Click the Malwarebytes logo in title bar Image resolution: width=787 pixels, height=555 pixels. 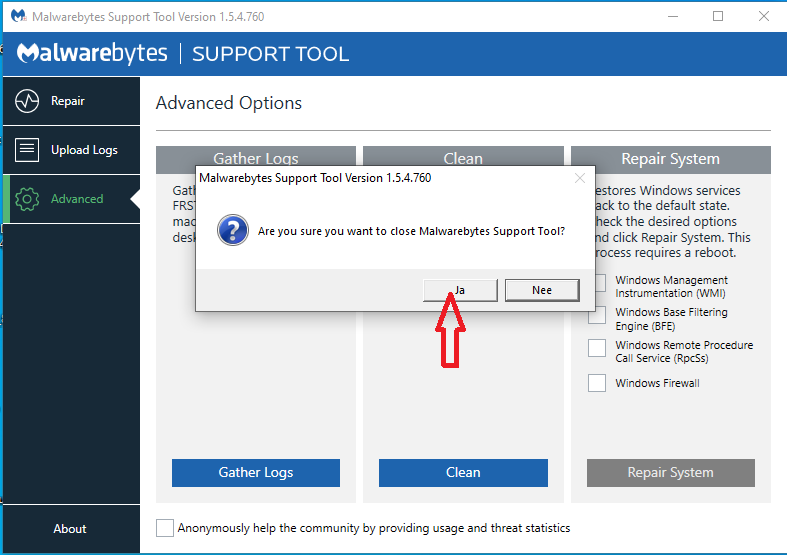coord(19,16)
